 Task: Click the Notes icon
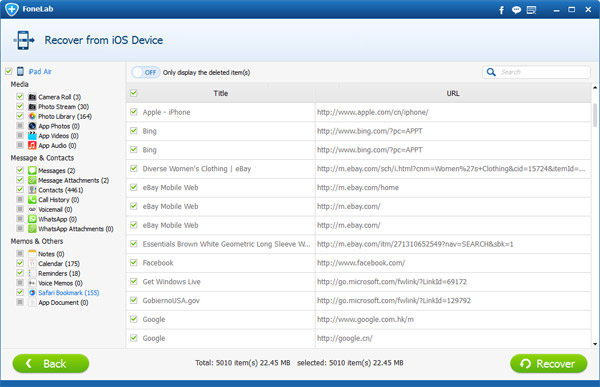click(x=32, y=254)
